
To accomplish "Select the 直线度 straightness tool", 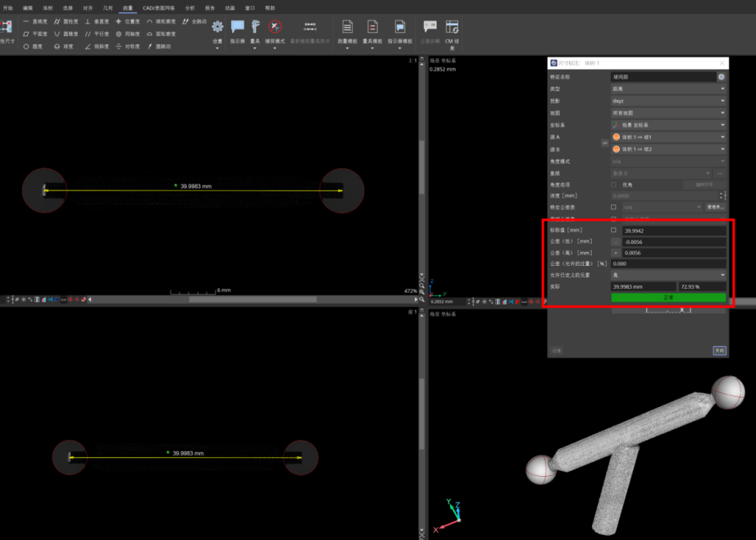I will [35, 21].
